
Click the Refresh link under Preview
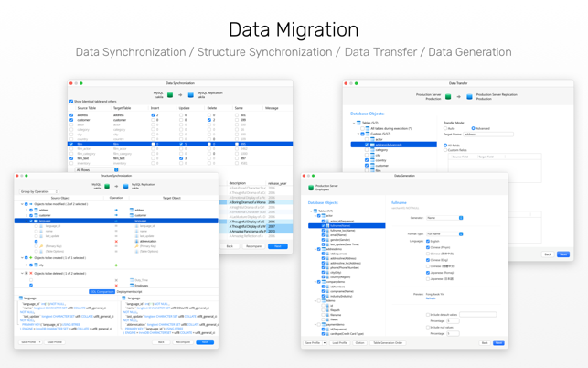(x=431, y=298)
